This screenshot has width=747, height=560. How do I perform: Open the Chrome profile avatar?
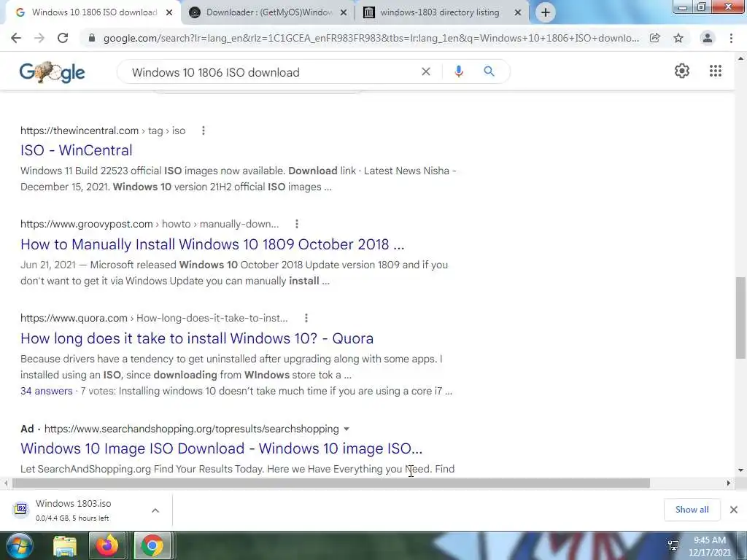(708, 38)
